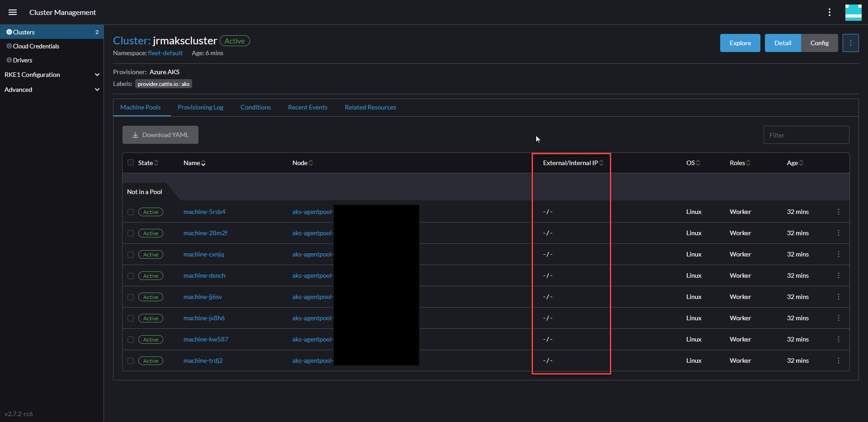Click the user avatar in the header
This screenshot has width=868, height=422.
(x=854, y=12)
